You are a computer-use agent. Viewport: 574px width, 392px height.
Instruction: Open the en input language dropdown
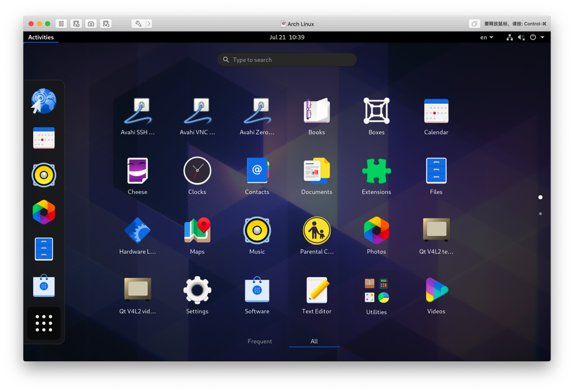pos(486,38)
